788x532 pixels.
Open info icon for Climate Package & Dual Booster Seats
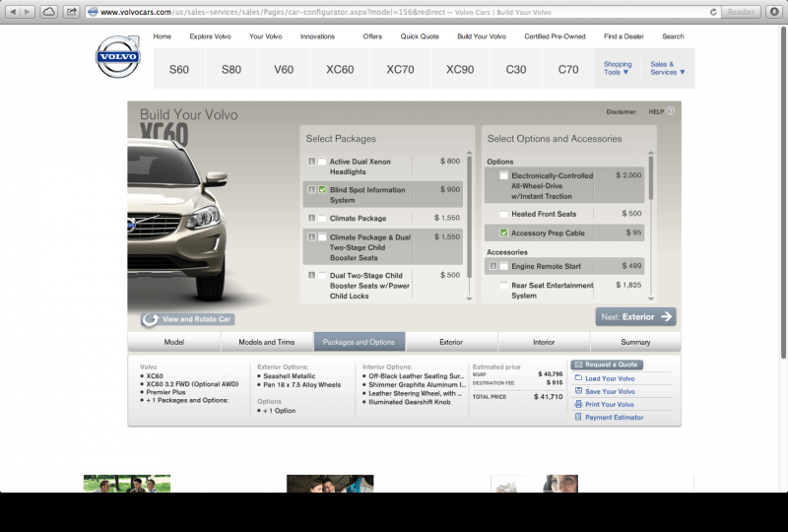tap(311, 236)
